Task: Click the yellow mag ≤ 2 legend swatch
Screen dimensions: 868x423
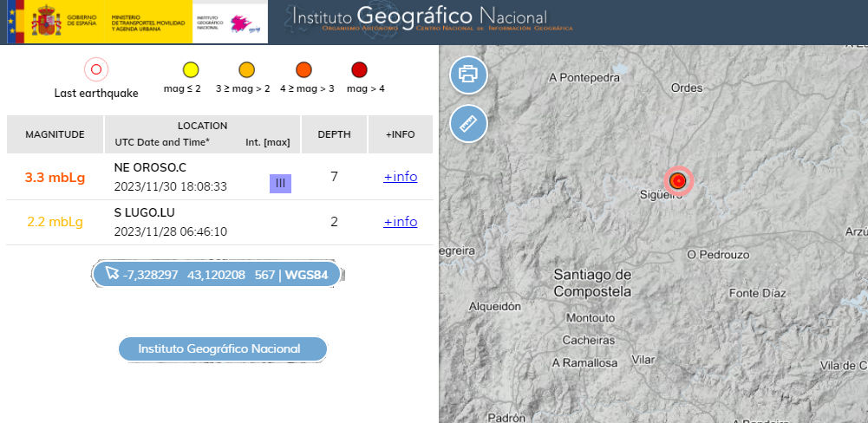Action: coord(191,69)
